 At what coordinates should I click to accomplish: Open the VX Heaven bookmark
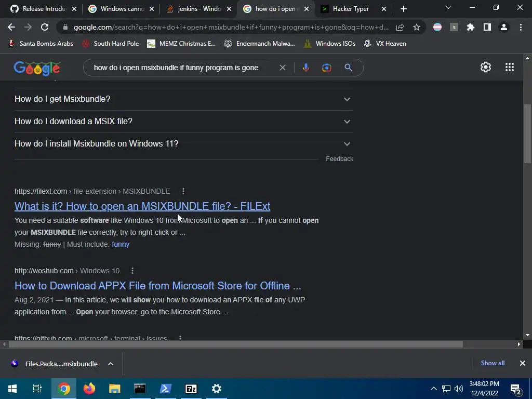click(385, 44)
